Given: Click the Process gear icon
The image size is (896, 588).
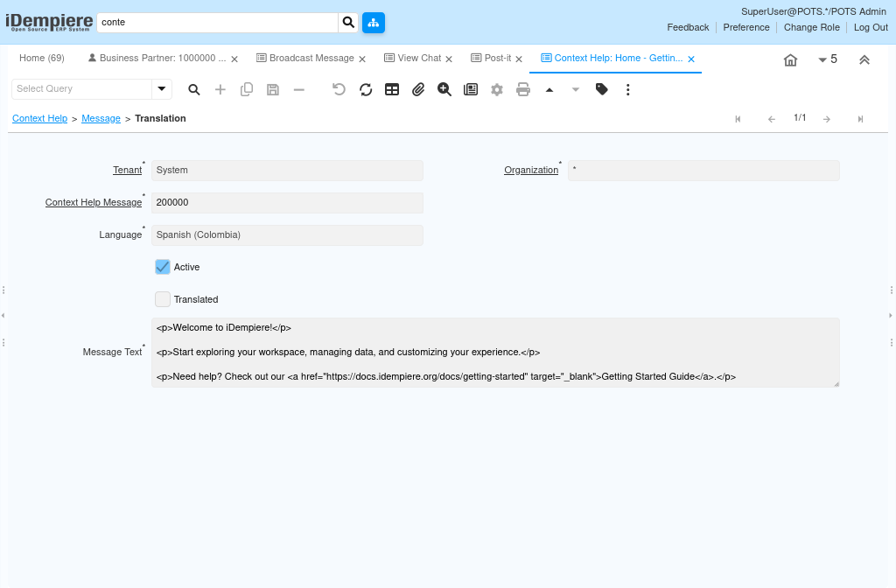Looking at the screenshot, I should 497,90.
